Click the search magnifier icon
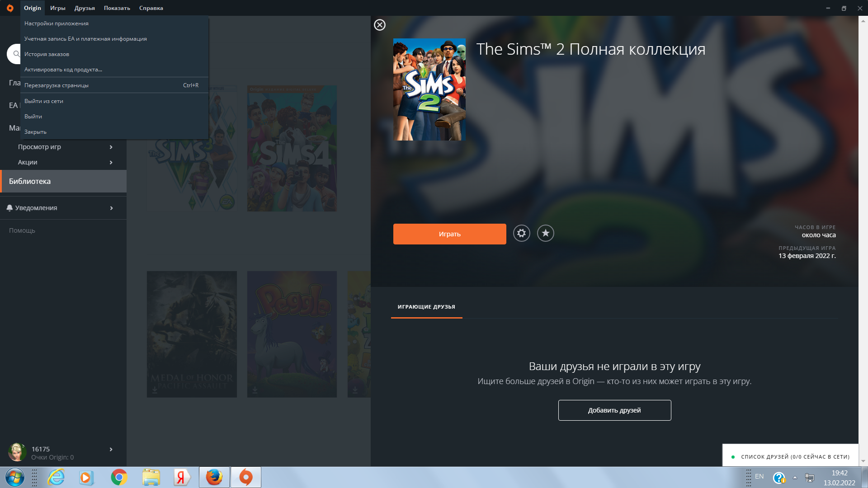 tap(16, 54)
